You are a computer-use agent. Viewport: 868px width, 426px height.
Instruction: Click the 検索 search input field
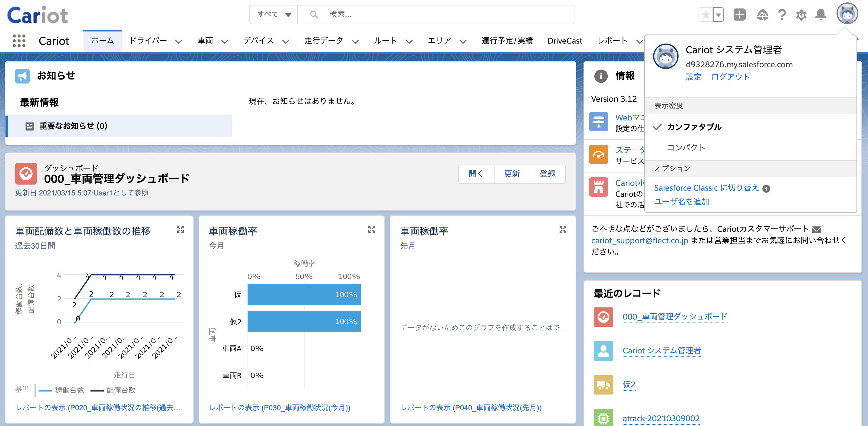point(436,15)
